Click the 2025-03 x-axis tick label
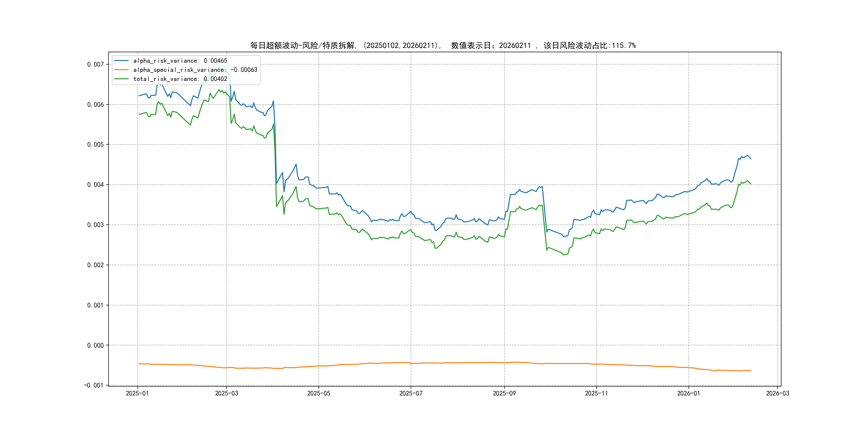868x434 pixels. tap(226, 393)
